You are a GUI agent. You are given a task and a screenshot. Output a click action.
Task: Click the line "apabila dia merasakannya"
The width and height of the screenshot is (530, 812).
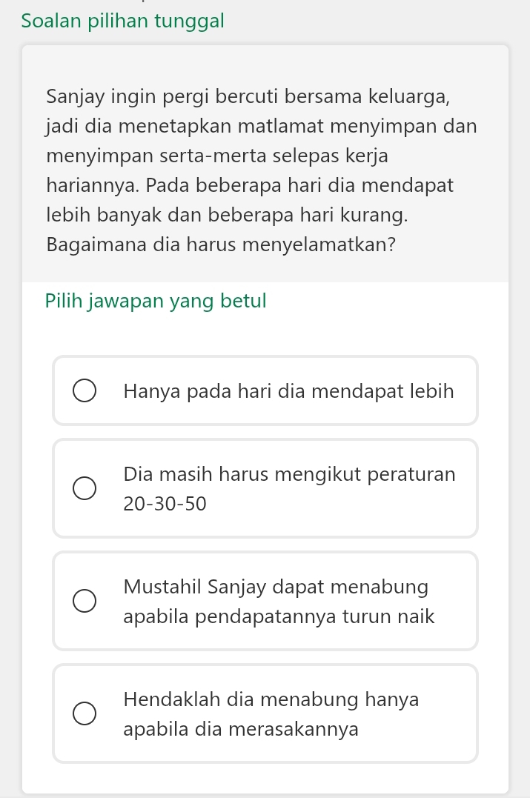[242, 729]
